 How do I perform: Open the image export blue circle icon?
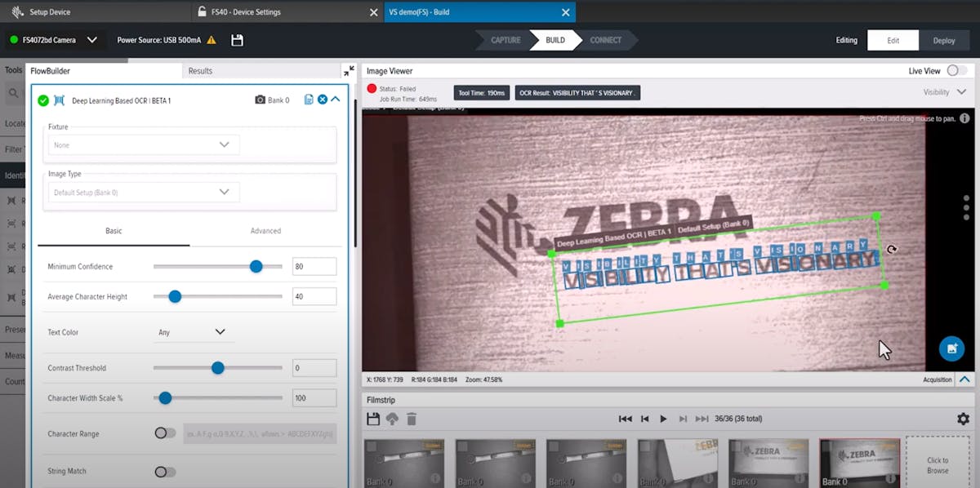click(951, 348)
